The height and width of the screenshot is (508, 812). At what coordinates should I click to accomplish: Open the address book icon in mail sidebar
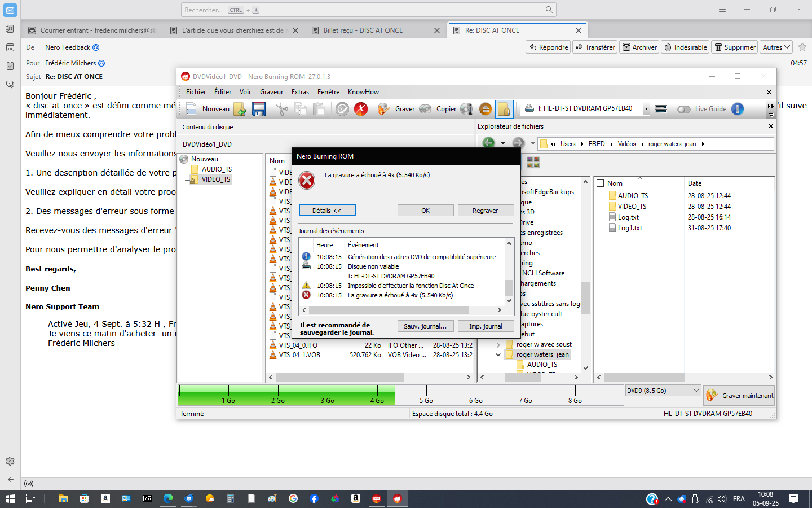10,29
